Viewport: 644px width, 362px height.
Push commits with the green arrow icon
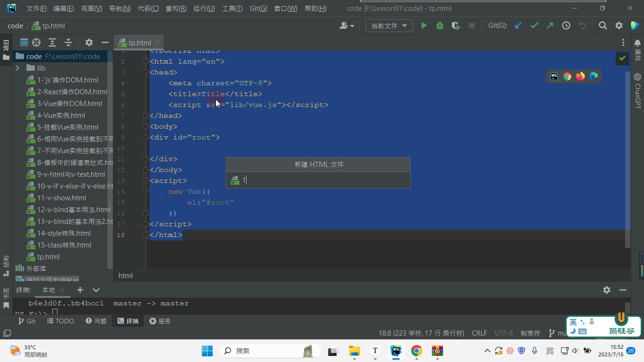point(550,26)
